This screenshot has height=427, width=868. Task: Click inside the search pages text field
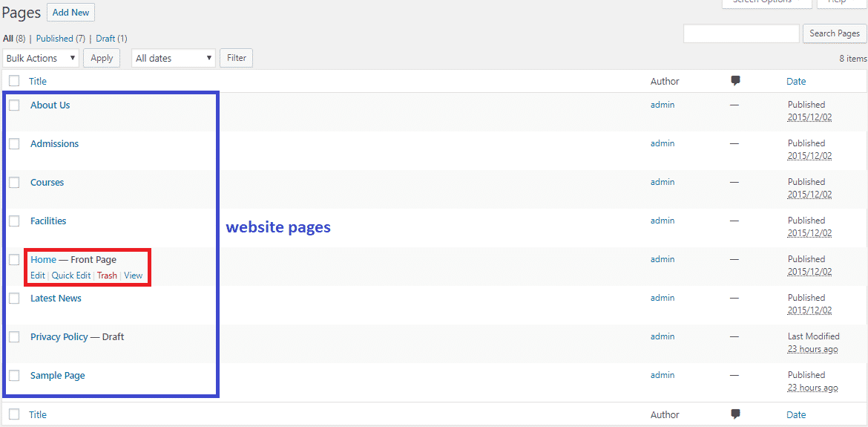point(741,33)
